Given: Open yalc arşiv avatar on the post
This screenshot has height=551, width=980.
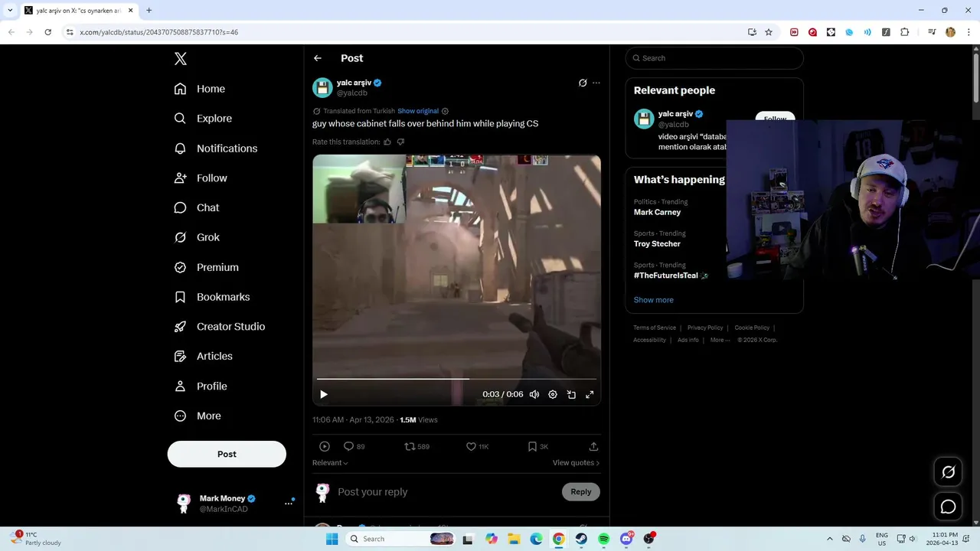Looking at the screenshot, I should pyautogui.click(x=322, y=87).
